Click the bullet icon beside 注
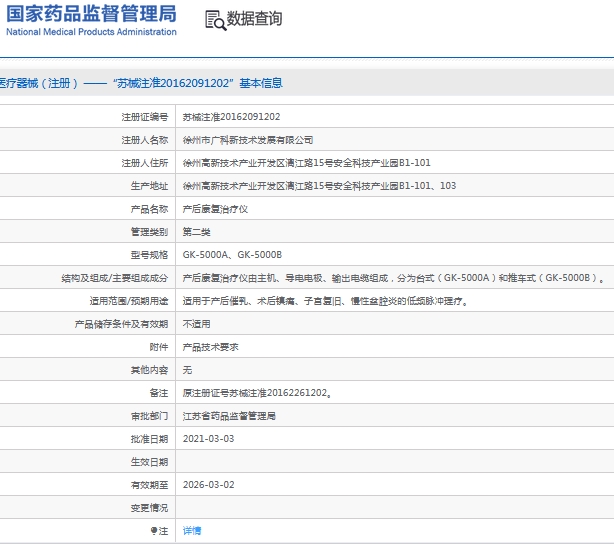 (154, 531)
